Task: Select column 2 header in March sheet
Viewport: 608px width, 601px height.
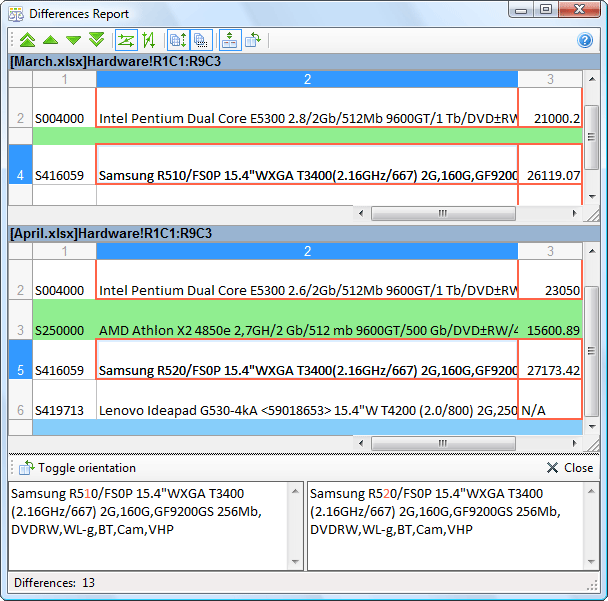Action: click(307, 79)
